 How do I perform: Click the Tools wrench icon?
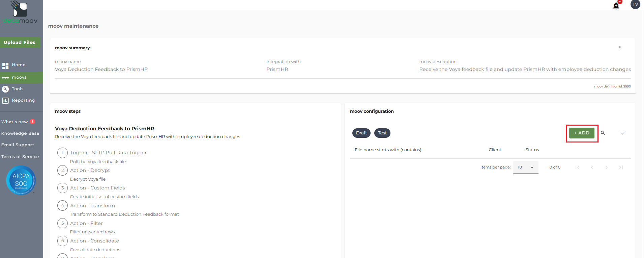tap(5, 89)
